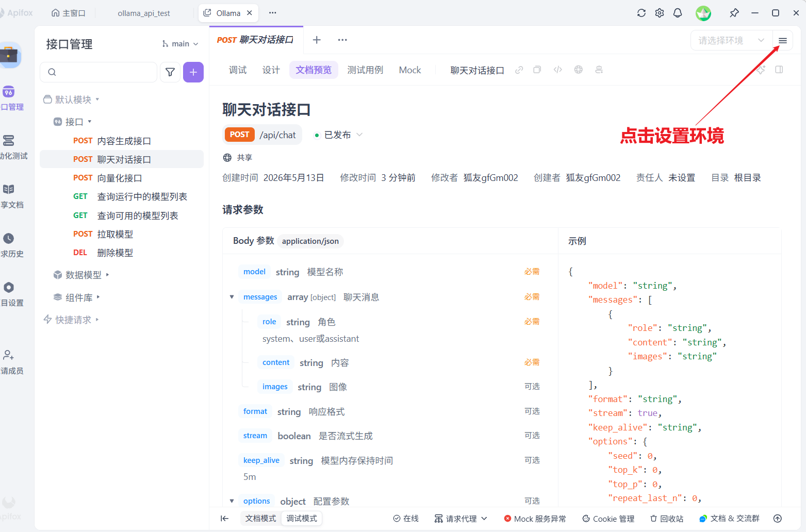
Task: Switch to the 调试 tab
Action: (238, 70)
